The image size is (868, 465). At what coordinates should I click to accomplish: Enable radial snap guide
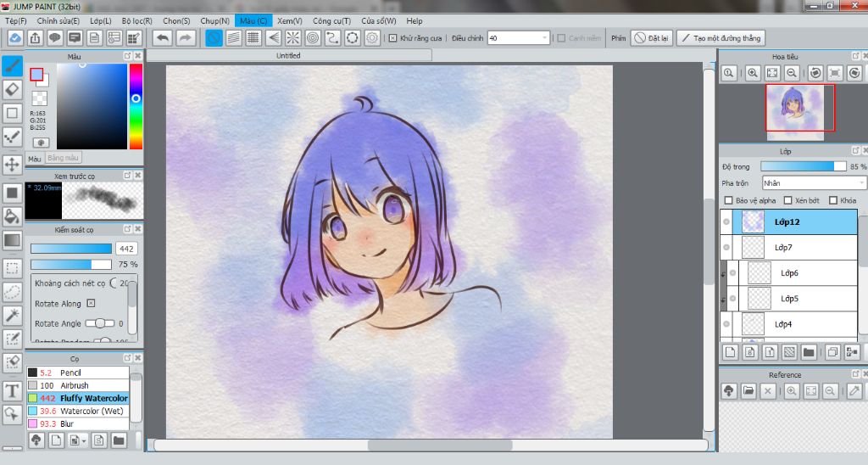pyautogui.click(x=292, y=38)
